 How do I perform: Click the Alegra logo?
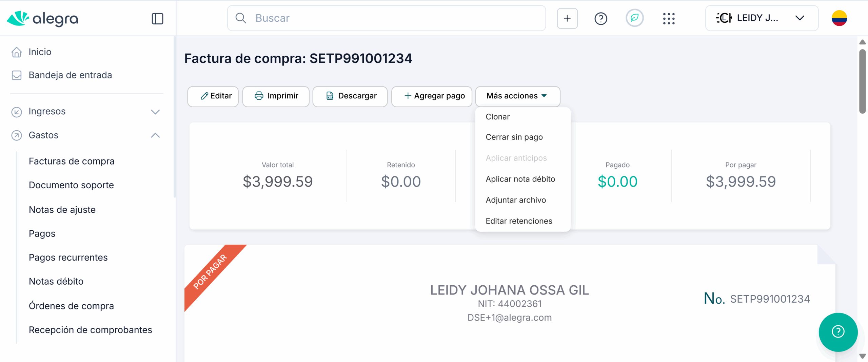pyautogui.click(x=42, y=19)
